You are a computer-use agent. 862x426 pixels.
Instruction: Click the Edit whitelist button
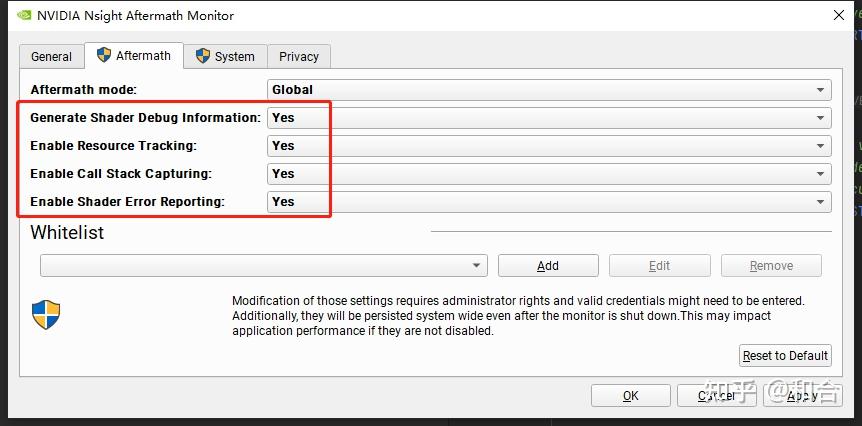click(659, 266)
